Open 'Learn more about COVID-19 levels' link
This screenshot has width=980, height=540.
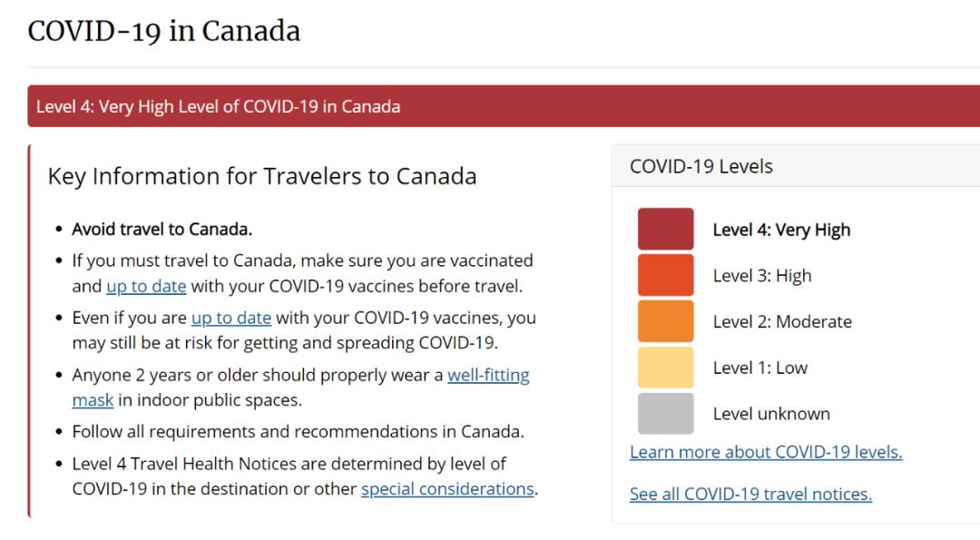coord(766,452)
